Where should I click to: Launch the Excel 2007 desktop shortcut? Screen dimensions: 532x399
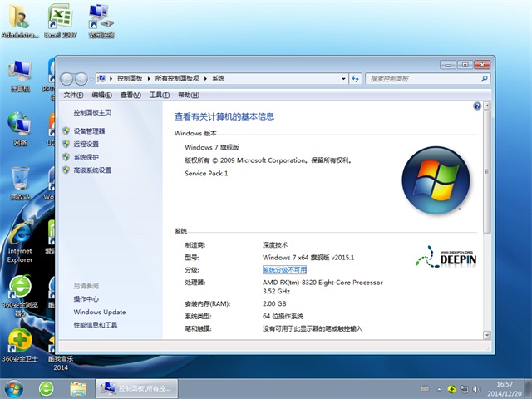pos(61,20)
